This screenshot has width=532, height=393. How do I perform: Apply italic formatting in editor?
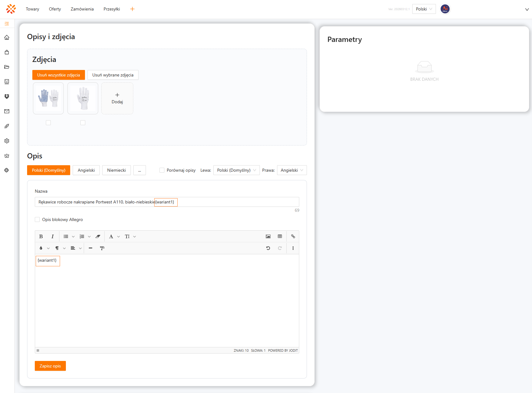pyautogui.click(x=53, y=236)
